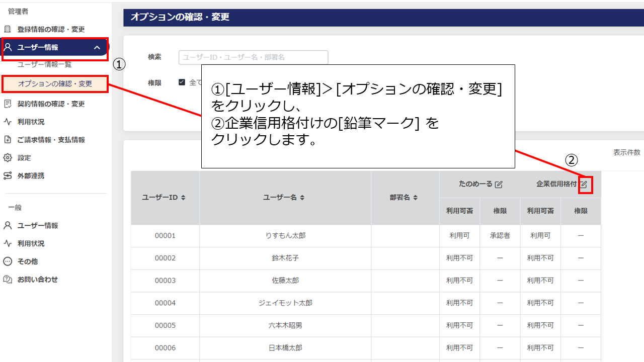The image size is (644, 362).
Task: Toggle 利用可 for user りすもん太郎
Action: click(459, 235)
